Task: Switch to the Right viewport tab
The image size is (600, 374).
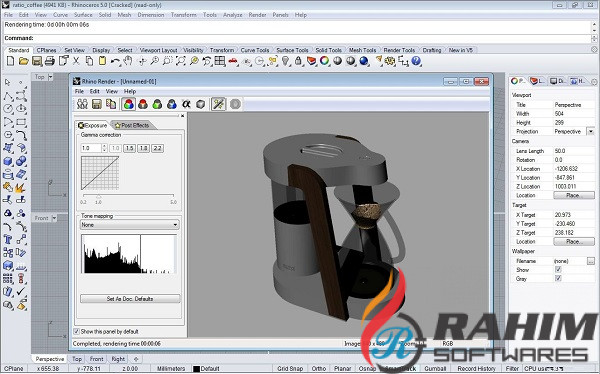Action: (118, 359)
